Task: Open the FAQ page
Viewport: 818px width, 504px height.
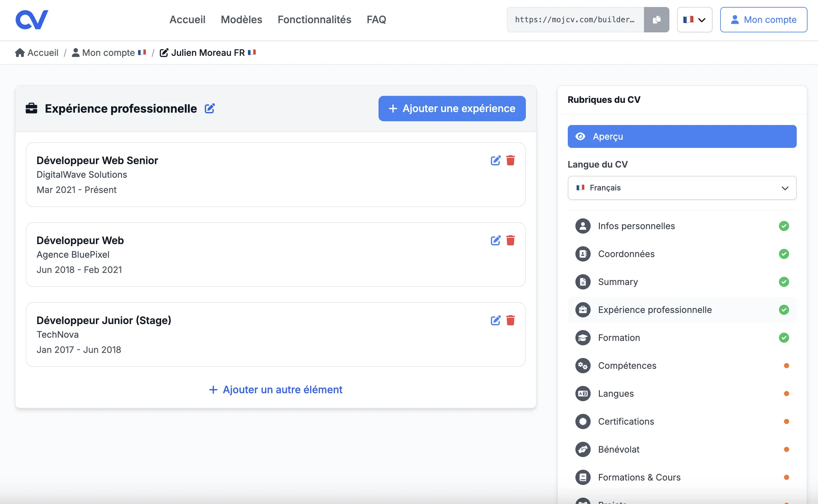Action: (x=376, y=19)
